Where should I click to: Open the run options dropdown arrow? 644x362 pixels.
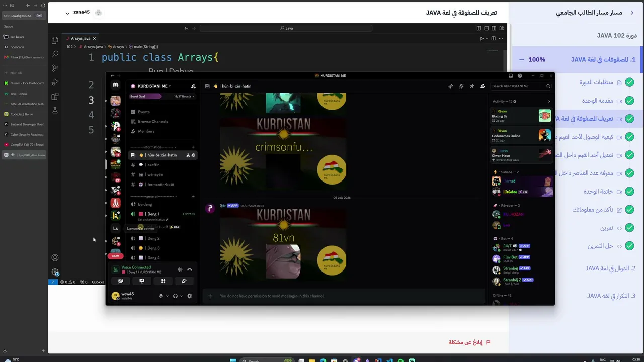pos(487,38)
